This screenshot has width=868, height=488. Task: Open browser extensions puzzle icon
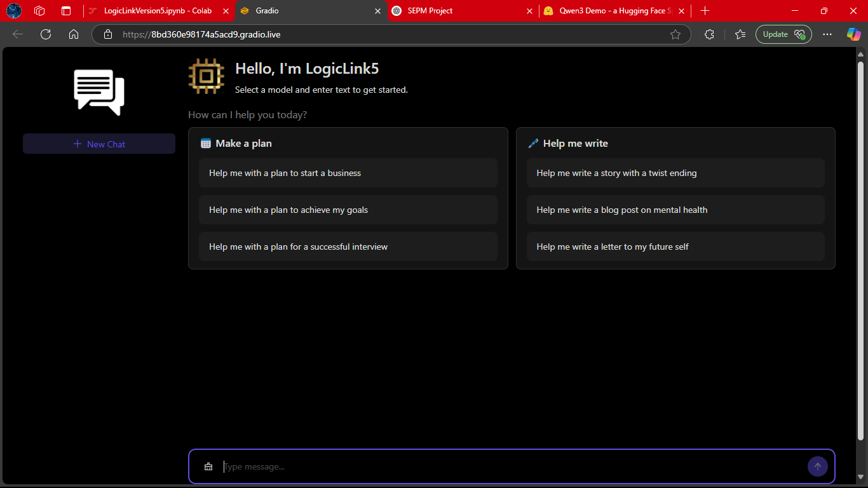click(x=709, y=34)
